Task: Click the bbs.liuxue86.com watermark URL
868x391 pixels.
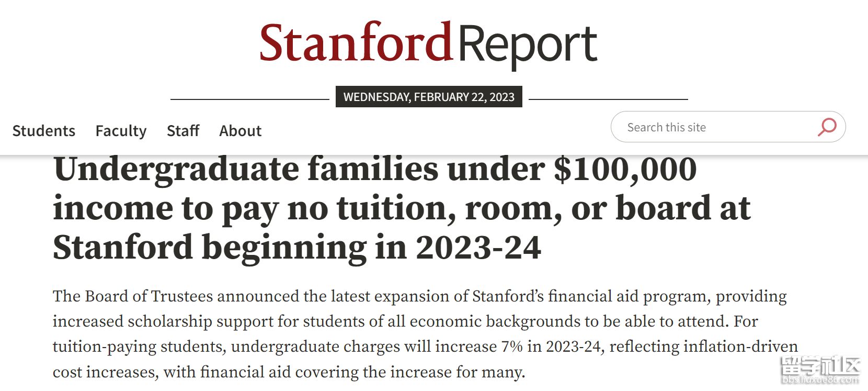Action: click(x=820, y=380)
